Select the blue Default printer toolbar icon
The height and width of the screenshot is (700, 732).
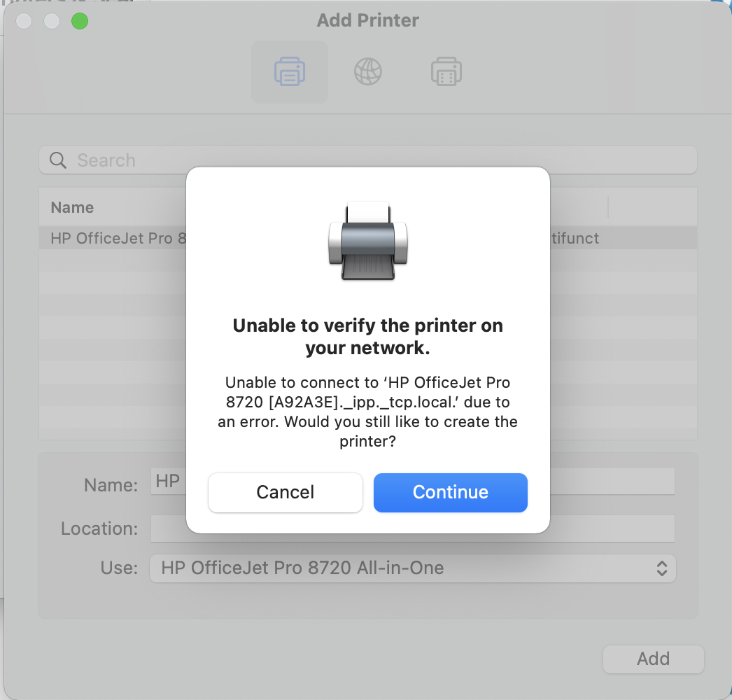[x=289, y=71]
